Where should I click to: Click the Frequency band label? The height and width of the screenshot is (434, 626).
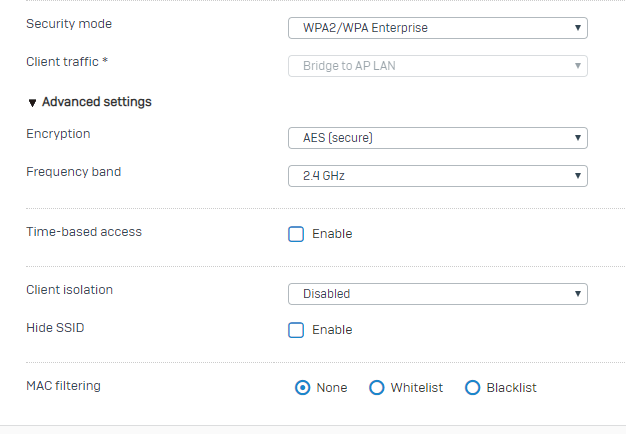pos(73,172)
